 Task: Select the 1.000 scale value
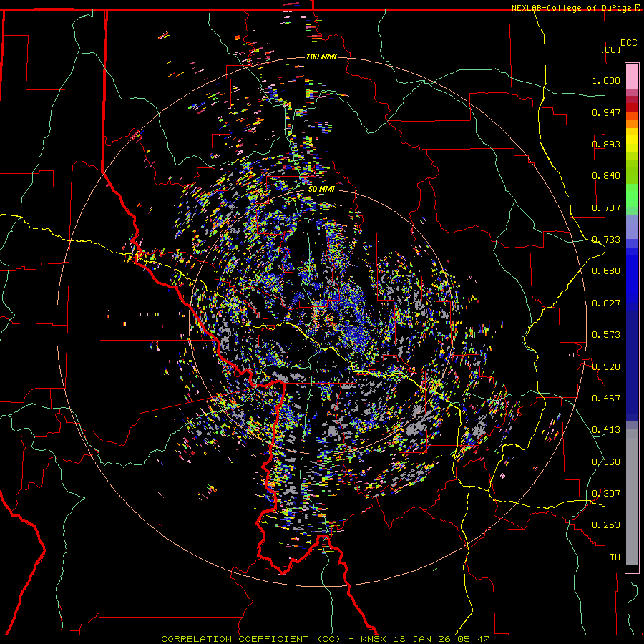[606, 80]
